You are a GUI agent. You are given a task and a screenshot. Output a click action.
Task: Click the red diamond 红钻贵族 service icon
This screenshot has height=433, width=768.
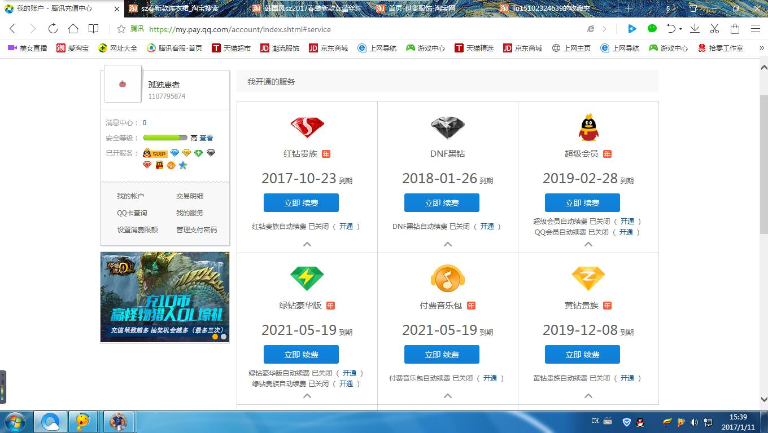click(x=307, y=127)
